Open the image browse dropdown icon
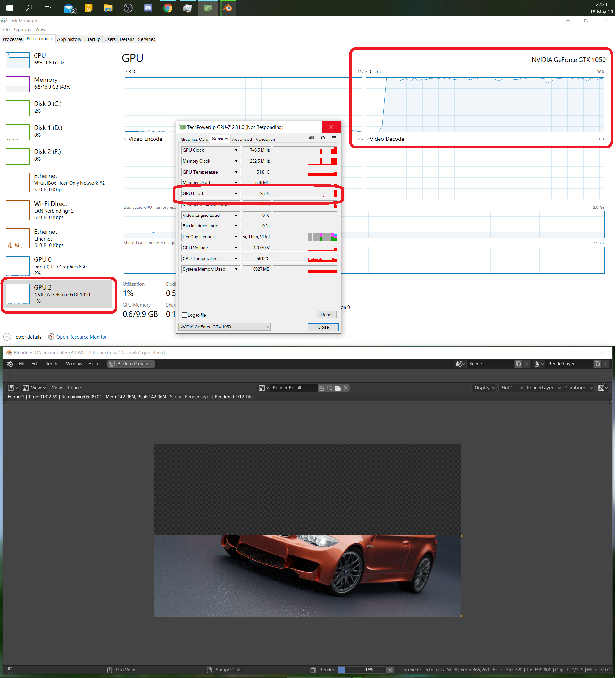Viewport: 616px width, 678px height. [264, 388]
